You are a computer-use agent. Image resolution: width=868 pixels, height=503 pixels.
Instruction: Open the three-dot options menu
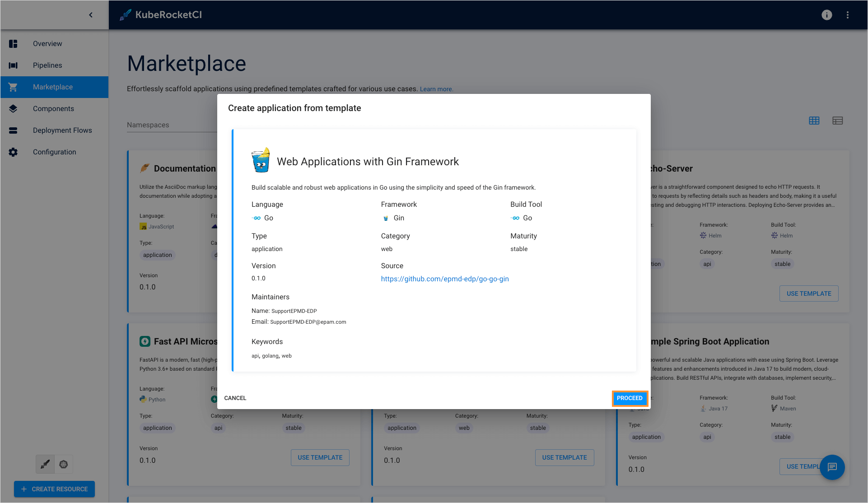[x=848, y=14]
